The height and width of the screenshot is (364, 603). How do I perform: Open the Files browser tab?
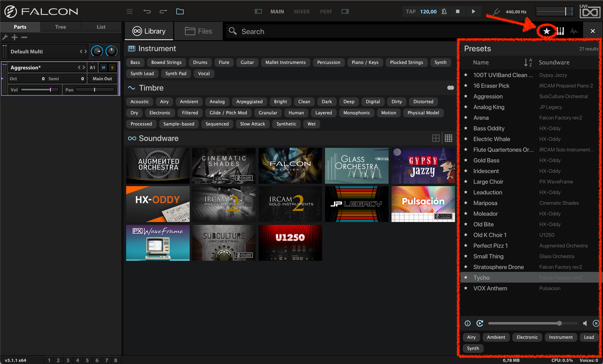(198, 31)
